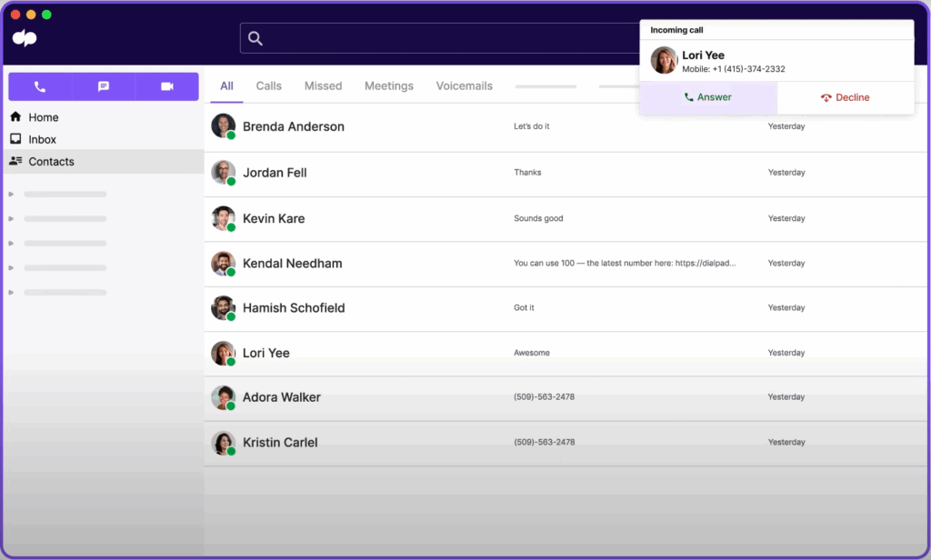The width and height of the screenshot is (931, 560).
Task: Expand the last collapsed sidebar section
Action: point(11,293)
